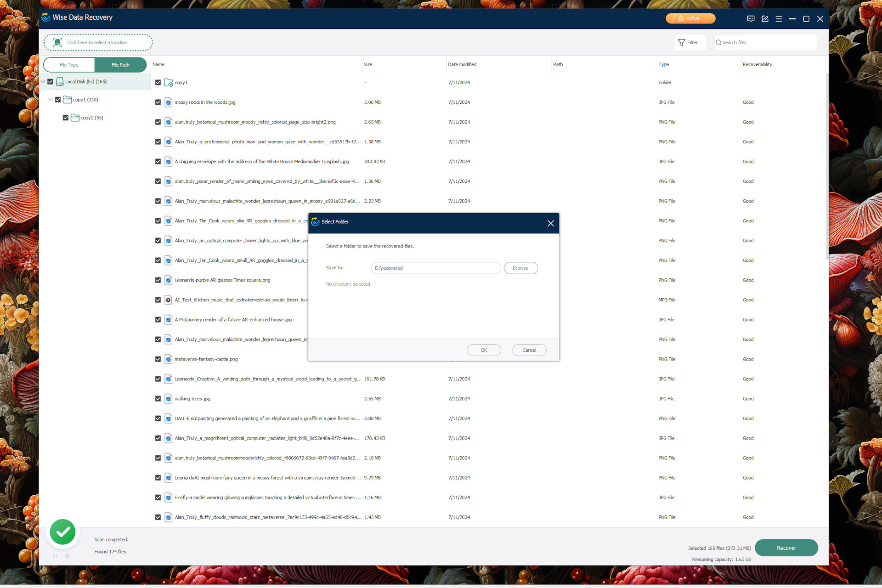Screen dimensions: 882x588
Task: Click the scan completed green checkmark icon
Action: point(62,531)
